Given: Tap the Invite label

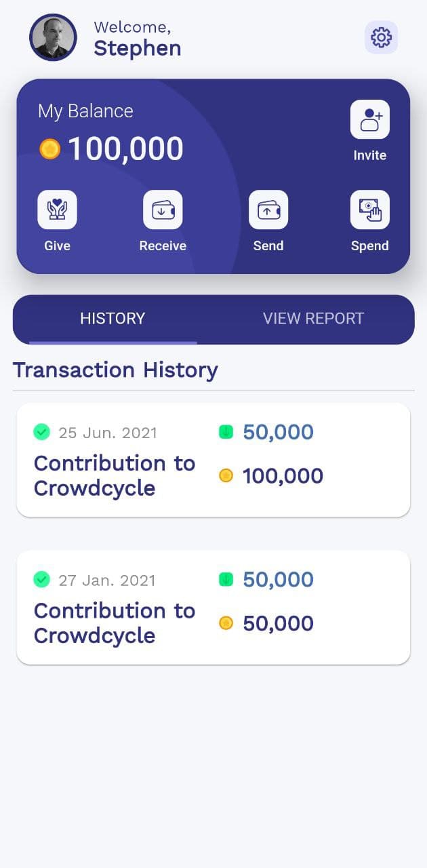Looking at the screenshot, I should click(370, 155).
